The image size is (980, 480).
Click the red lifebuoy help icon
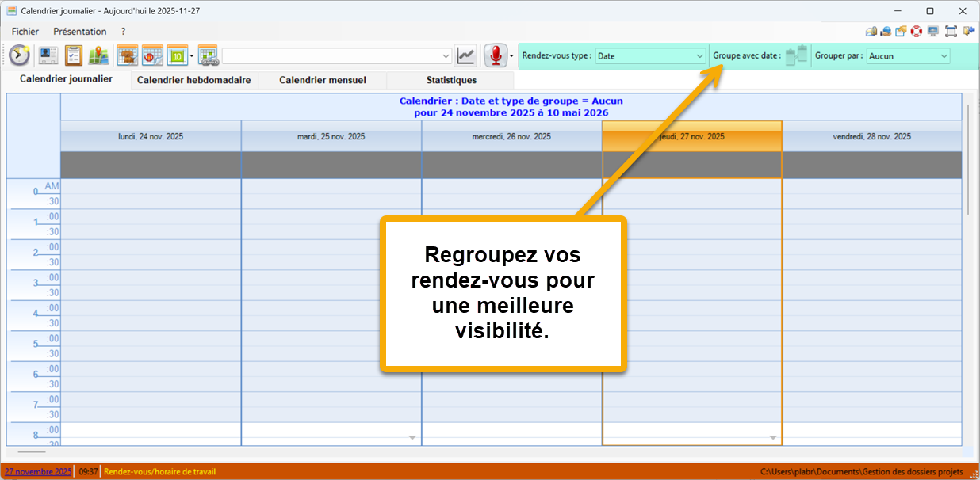coord(916,32)
